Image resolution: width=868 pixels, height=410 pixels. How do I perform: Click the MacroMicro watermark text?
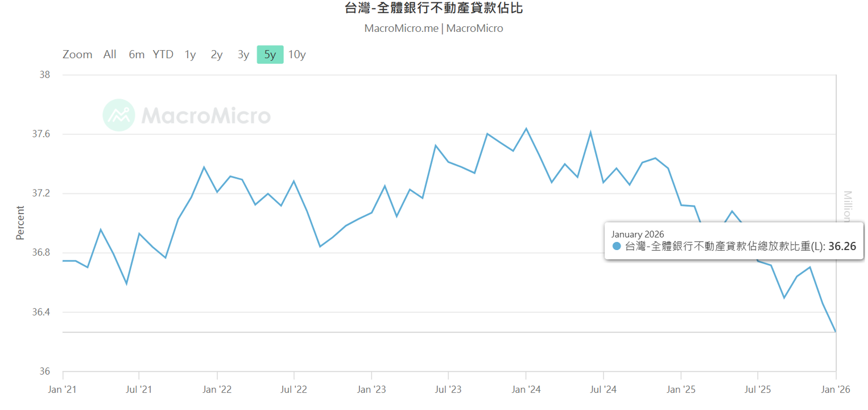[206, 116]
